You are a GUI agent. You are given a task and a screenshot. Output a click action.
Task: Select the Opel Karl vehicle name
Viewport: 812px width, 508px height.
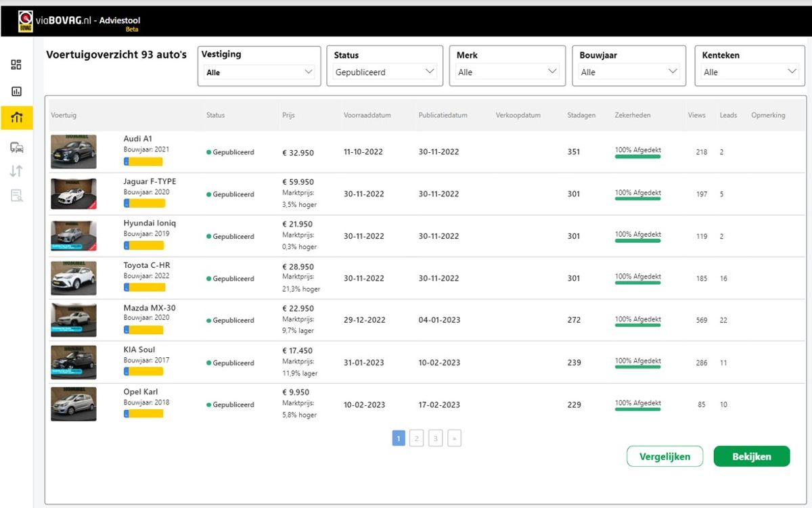pos(141,392)
